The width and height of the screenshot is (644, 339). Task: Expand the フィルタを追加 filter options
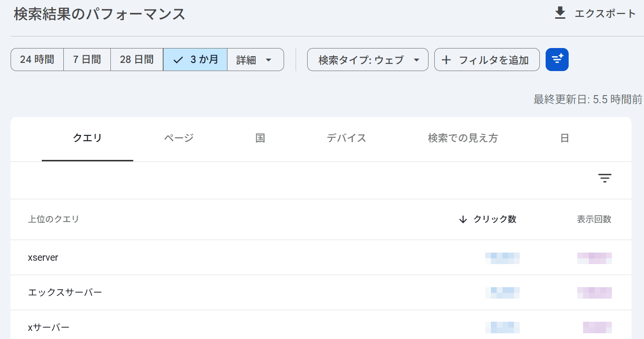point(487,60)
